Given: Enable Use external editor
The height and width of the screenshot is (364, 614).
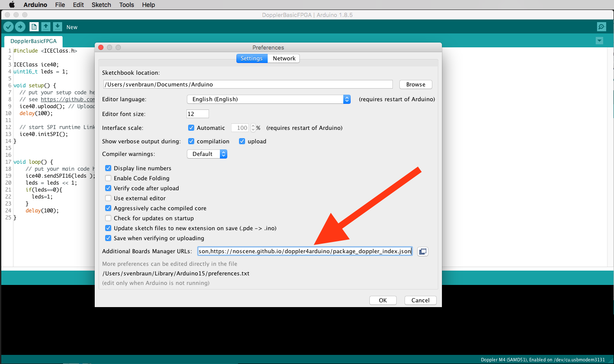Looking at the screenshot, I should [108, 198].
